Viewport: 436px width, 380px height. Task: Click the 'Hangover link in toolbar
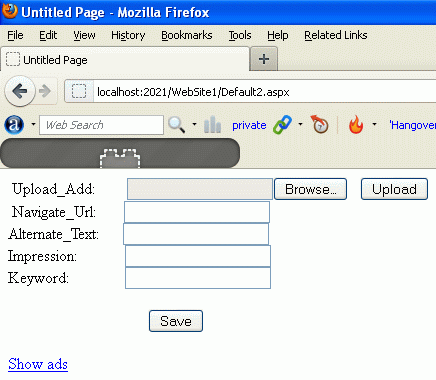click(412, 125)
